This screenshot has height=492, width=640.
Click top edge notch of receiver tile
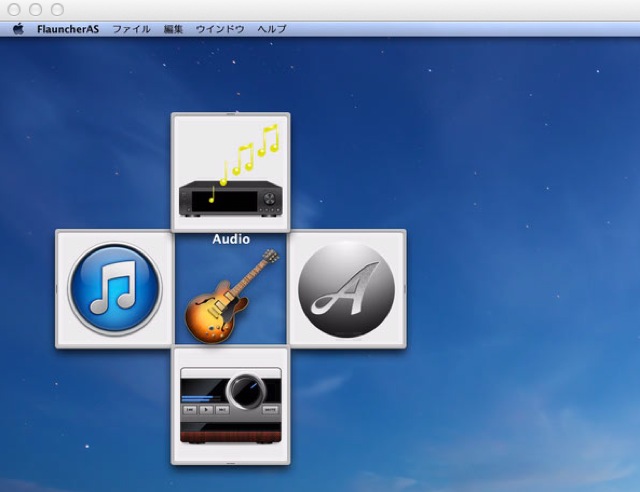pos(231,114)
